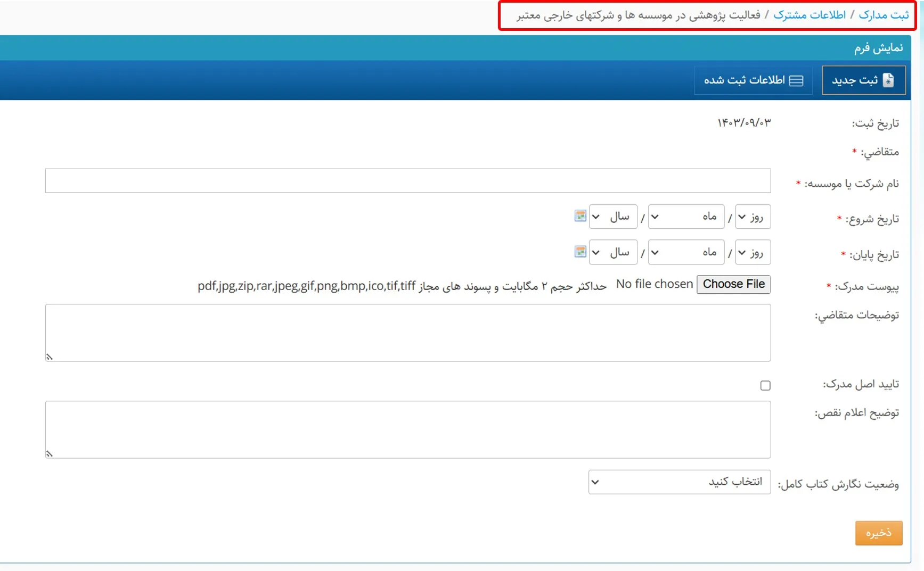The image size is (924, 571).
Task: Expand وضعیت نگارش کتاب کامل dropdown
Action: click(680, 482)
